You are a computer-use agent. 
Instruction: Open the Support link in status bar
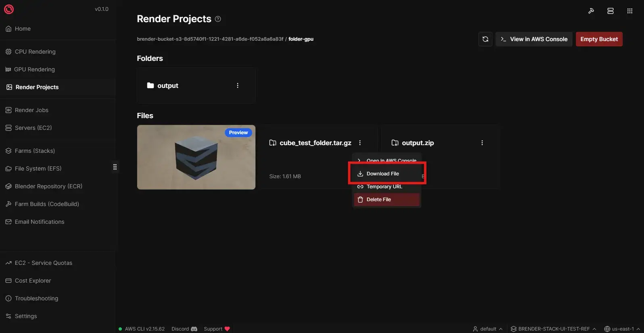click(x=217, y=329)
